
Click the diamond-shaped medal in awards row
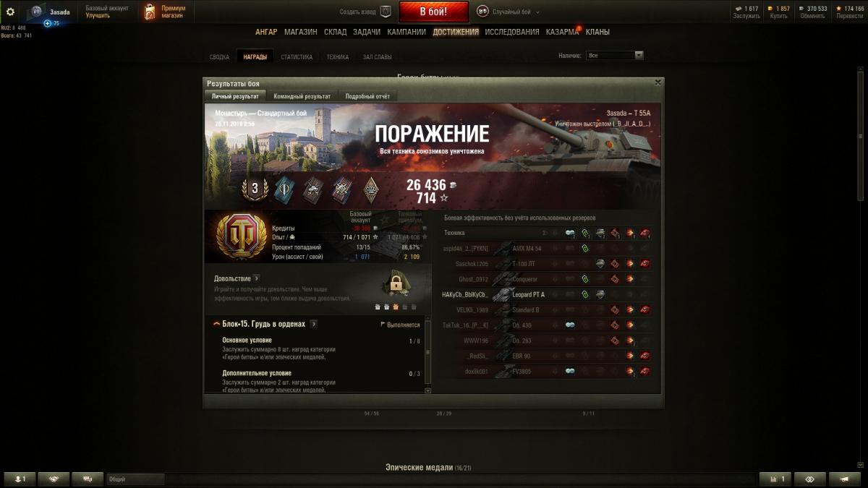coord(371,189)
